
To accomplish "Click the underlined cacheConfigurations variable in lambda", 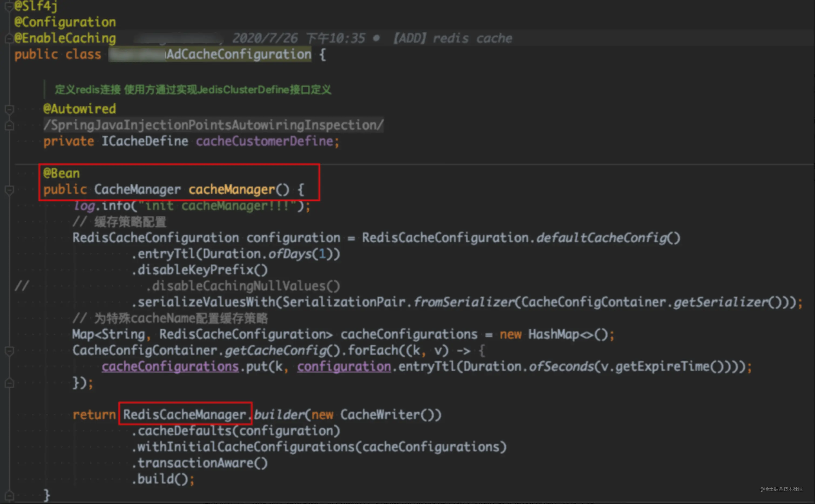I will pyautogui.click(x=170, y=367).
